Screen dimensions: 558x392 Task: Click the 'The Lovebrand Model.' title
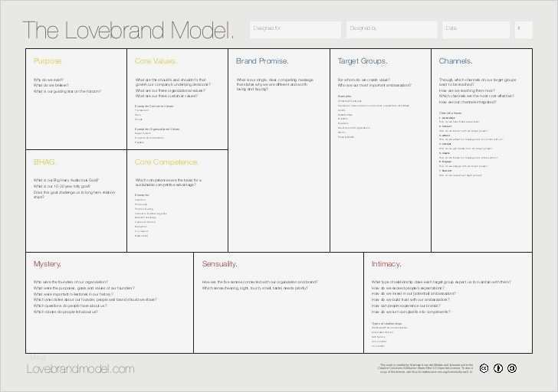[128, 31]
